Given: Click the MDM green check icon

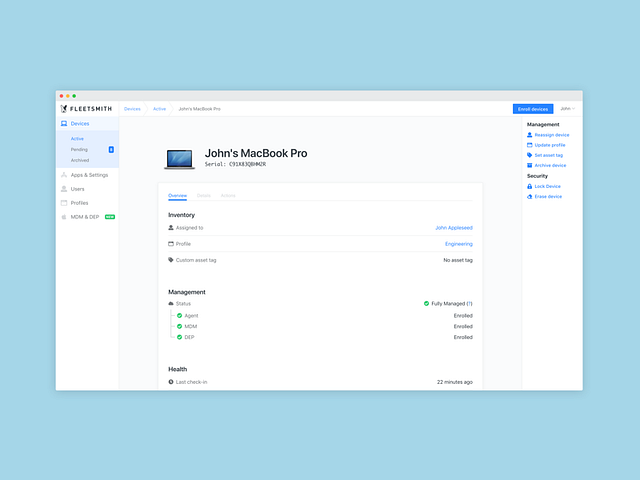Looking at the screenshot, I should [x=180, y=327].
